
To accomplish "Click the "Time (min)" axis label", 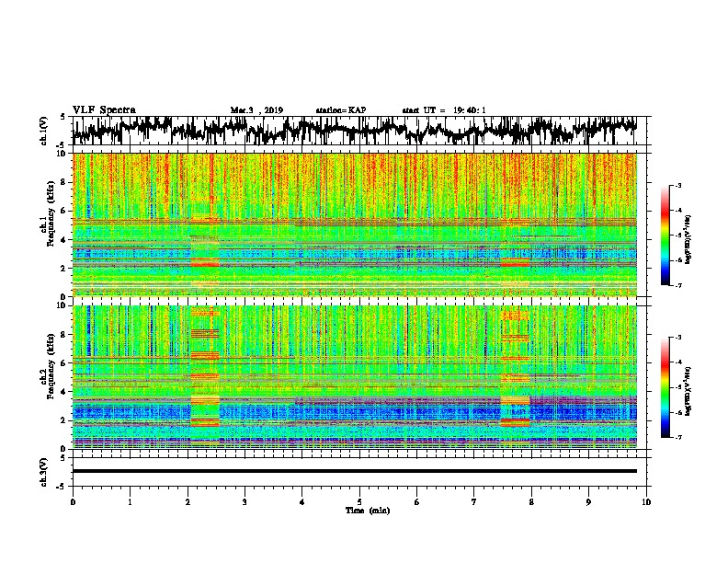I will pos(368,511).
